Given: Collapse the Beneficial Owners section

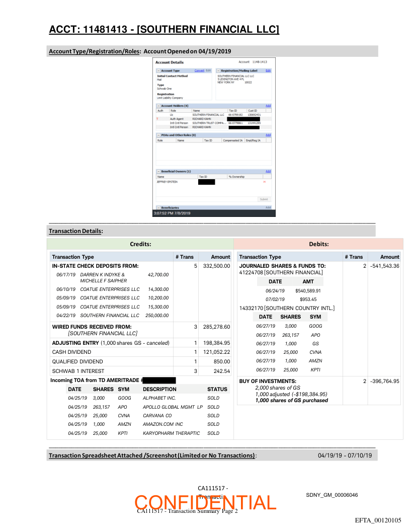Looking at the screenshot, I should coord(158,172).
